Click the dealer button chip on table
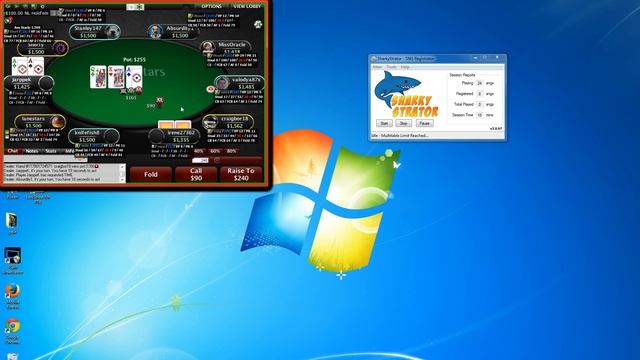The height and width of the screenshot is (360, 640). click(211, 89)
